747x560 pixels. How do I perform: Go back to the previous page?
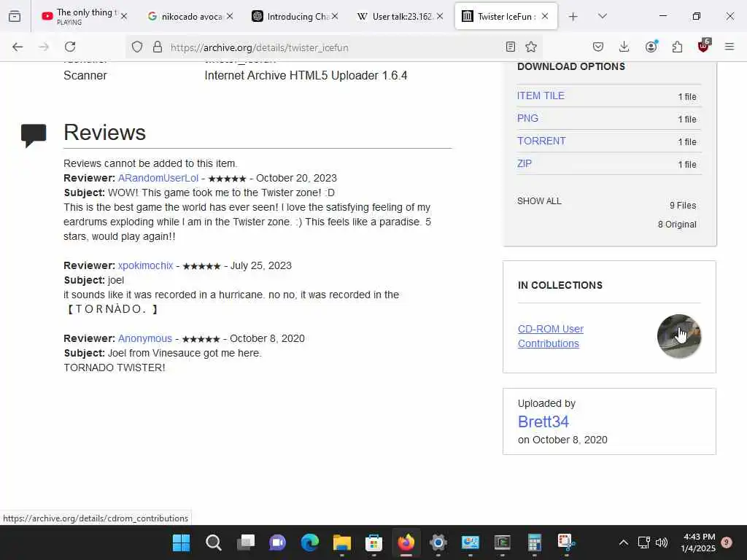(x=18, y=47)
